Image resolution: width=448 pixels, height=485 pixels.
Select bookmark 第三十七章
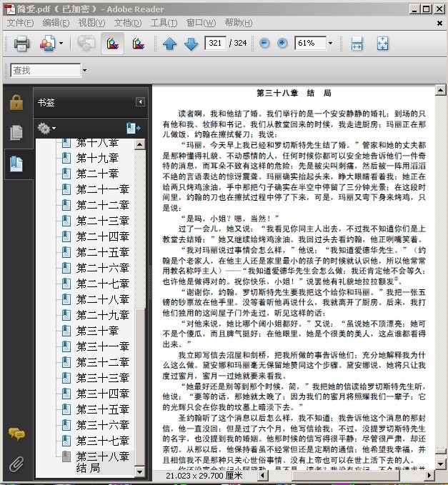102,441
